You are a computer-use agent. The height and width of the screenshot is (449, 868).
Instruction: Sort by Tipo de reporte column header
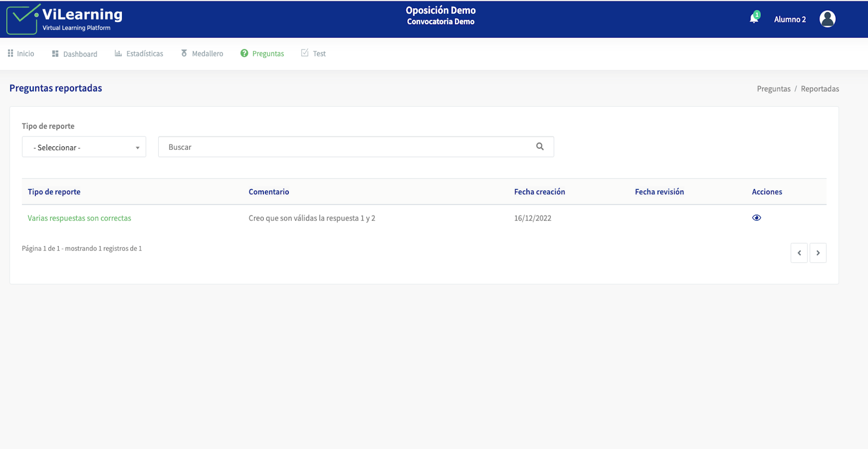[x=54, y=192]
